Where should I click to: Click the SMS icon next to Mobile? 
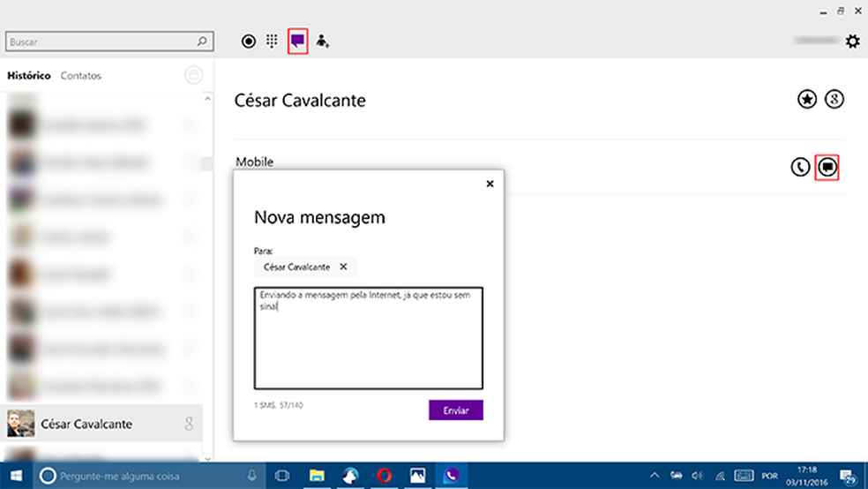pyautogui.click(x=827, y=166)
